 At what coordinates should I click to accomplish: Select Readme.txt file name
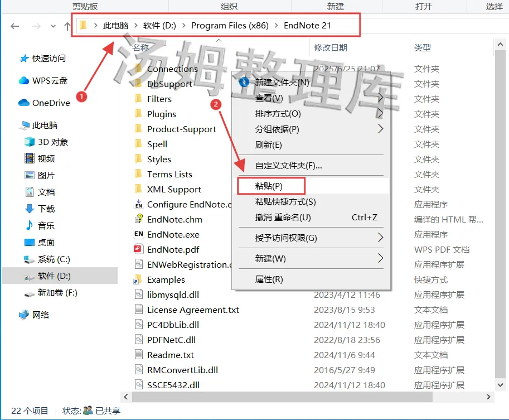coord(171,355)
